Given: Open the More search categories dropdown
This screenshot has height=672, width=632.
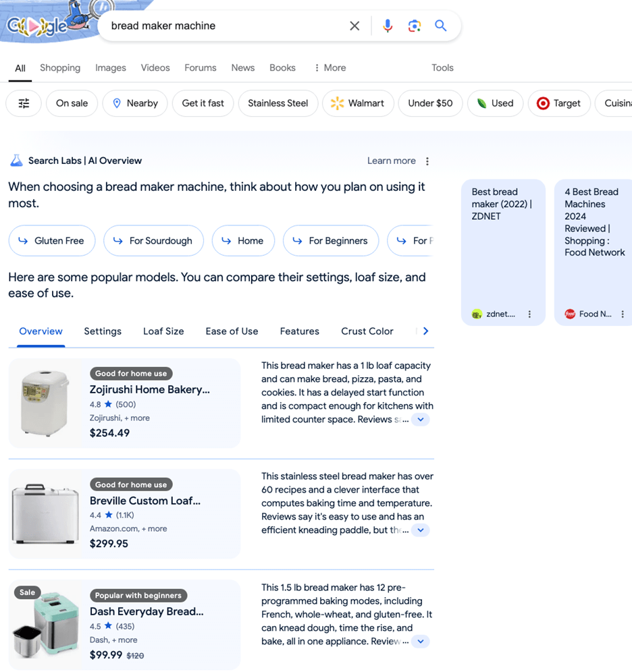Looking at the screenshot, I should click(x=330, y=67).
